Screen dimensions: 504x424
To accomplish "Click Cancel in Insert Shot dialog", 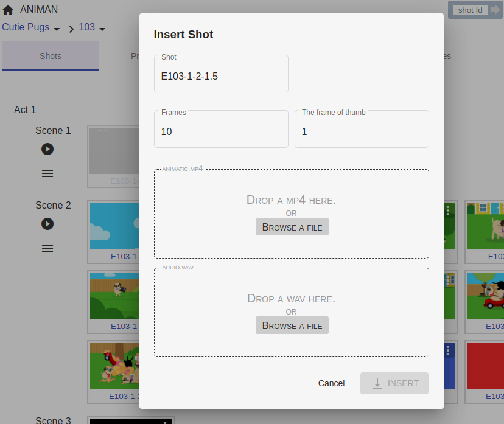I will pyautogui.click(x=331, y=383).
